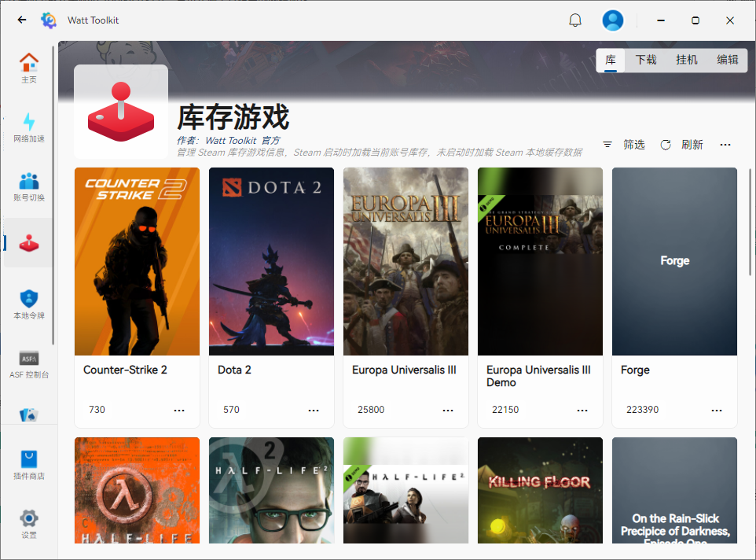Click the Watt Toolkit logo icon
The width and height of the screenshot is (756, 560).
click(x=49, y=20)
